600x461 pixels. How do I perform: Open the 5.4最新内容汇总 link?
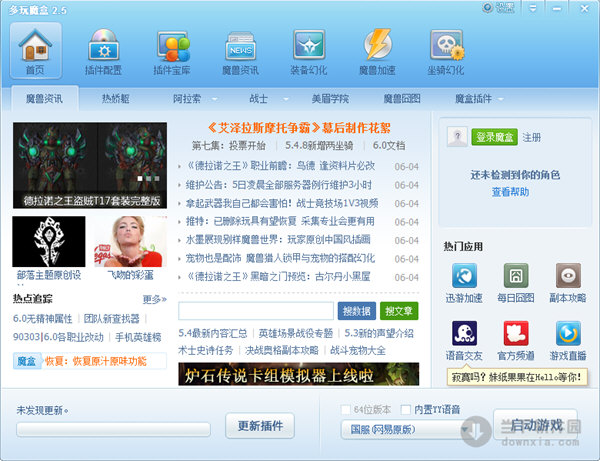[213, 333]
